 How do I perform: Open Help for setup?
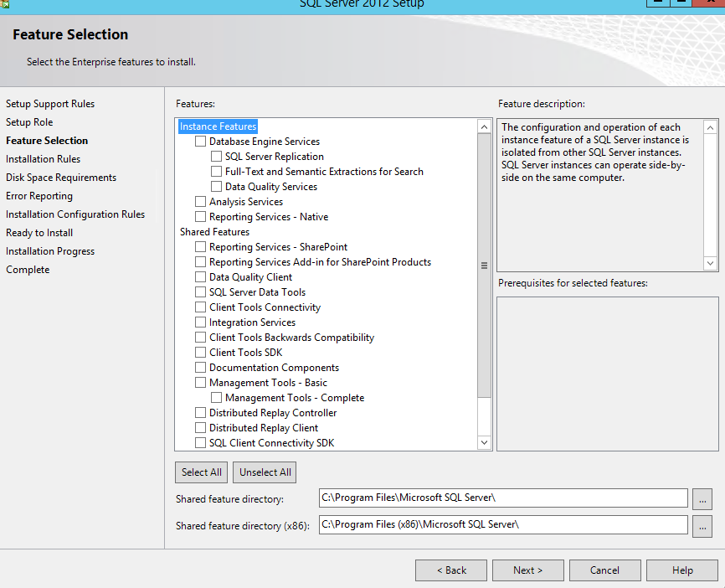coord(682,570)
